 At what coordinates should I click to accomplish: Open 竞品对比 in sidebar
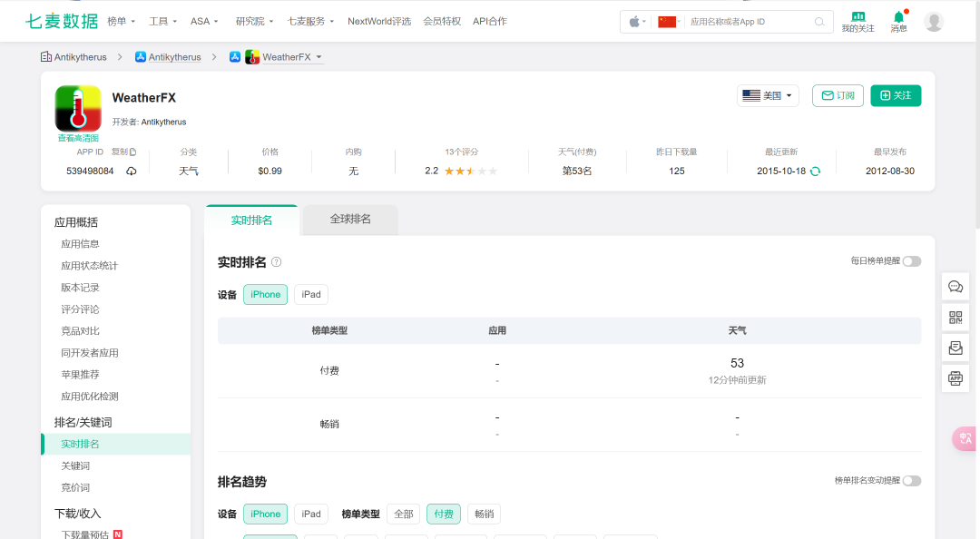tap(80, 331)
